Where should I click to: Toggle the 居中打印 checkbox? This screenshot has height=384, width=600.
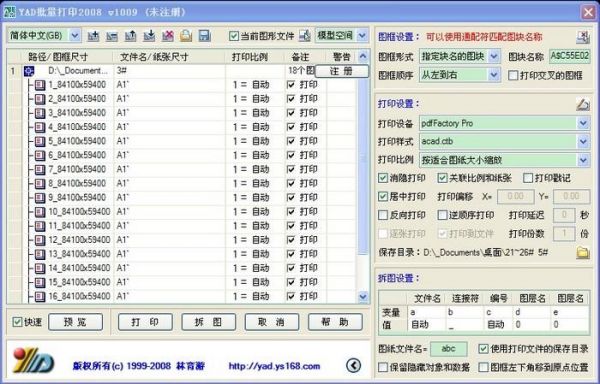383,197
